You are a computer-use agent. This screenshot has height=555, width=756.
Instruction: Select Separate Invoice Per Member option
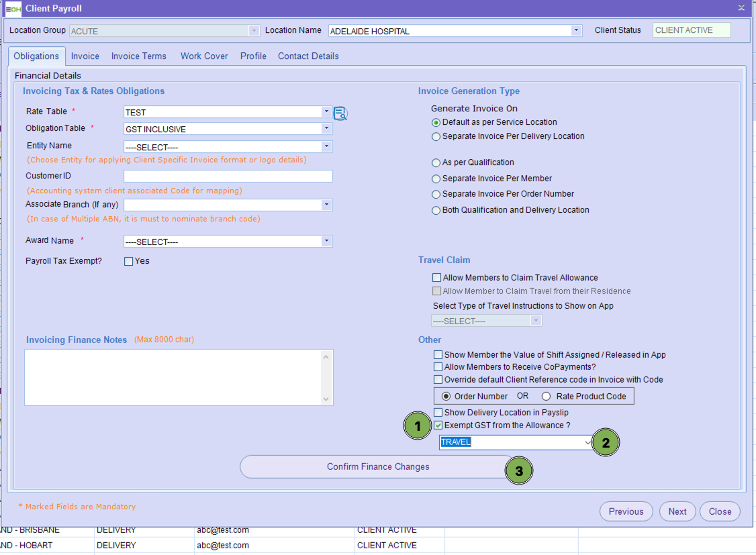coord(436,179)
